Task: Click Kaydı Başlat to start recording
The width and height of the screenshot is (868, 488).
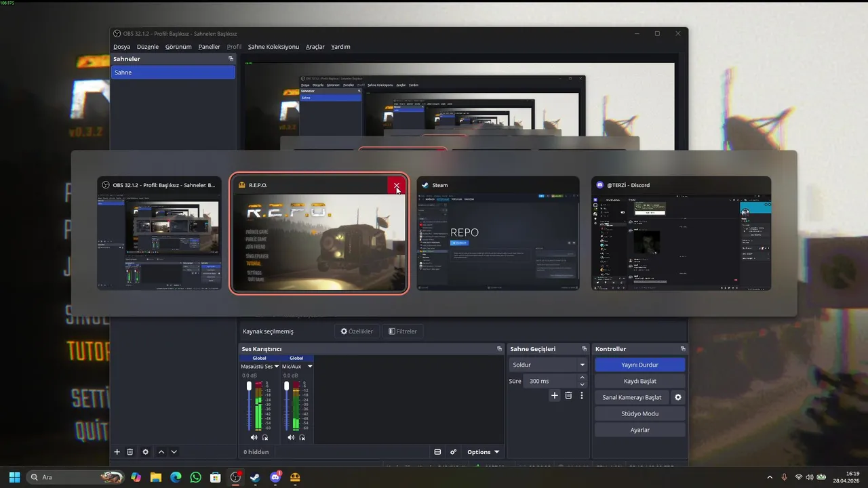Action: tap(640, 381)
